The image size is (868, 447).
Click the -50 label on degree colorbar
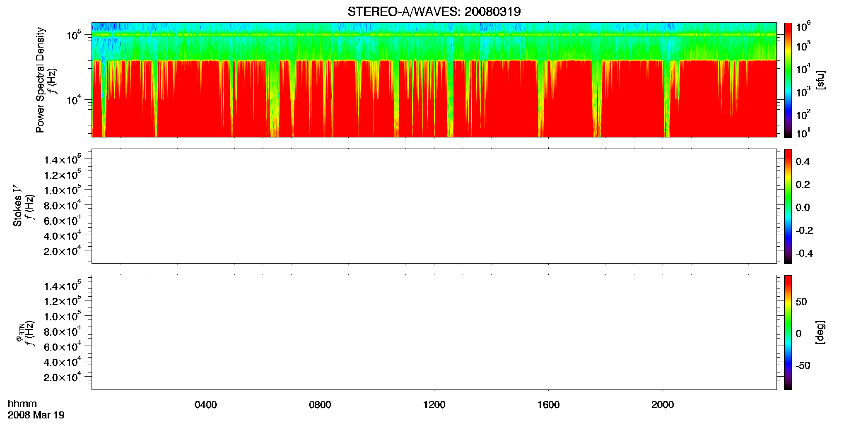point(803,365)
